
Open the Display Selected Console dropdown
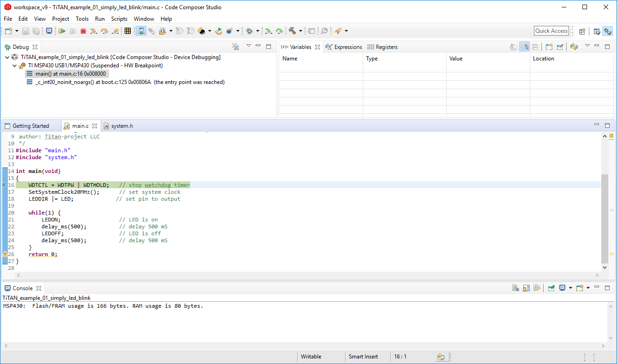coord(570,288)
